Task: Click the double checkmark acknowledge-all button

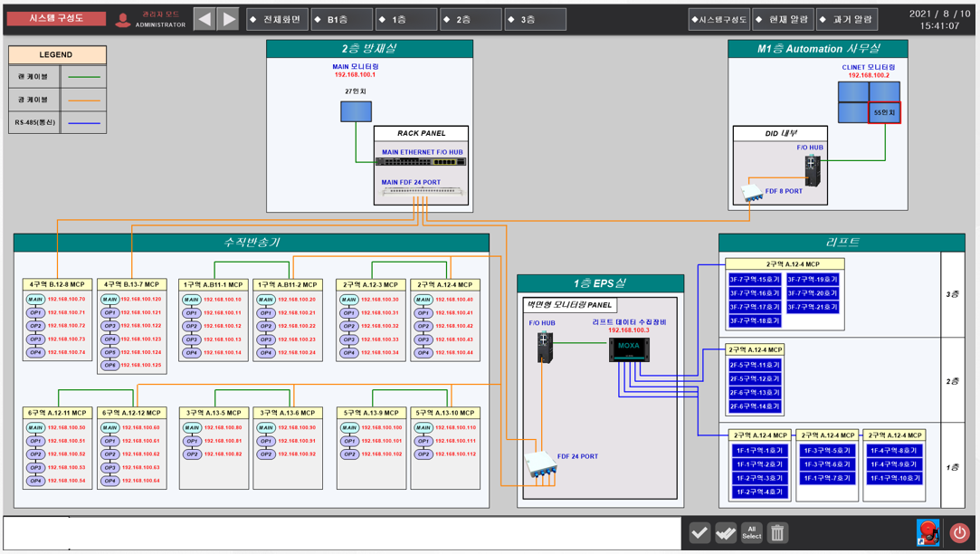Action: tap(726, 532)
